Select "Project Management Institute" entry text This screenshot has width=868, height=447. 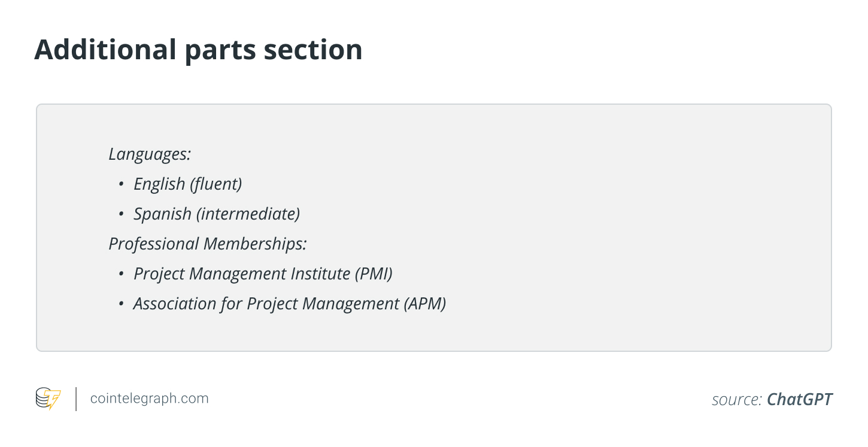tap(242, 274)
